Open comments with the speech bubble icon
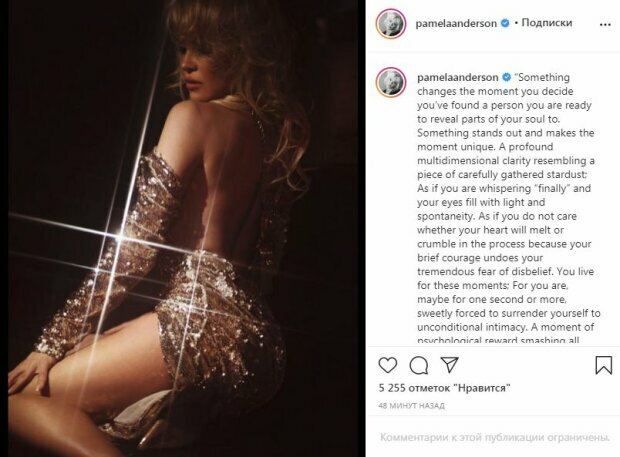Image resolution: width=620 pixels, height=457 pixels. tap(419, 365)
